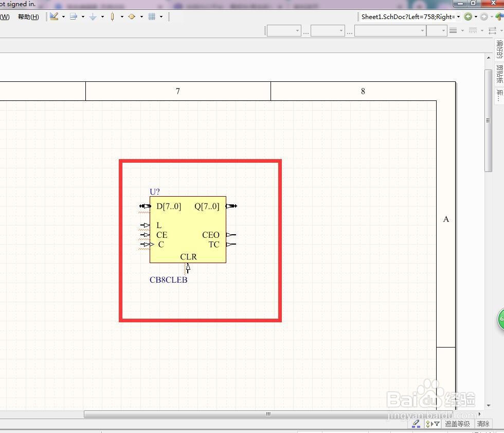Open the Sheet1.SchDoc address dropdown
Viewport: 504px width, 433px height.
[458, 16]
